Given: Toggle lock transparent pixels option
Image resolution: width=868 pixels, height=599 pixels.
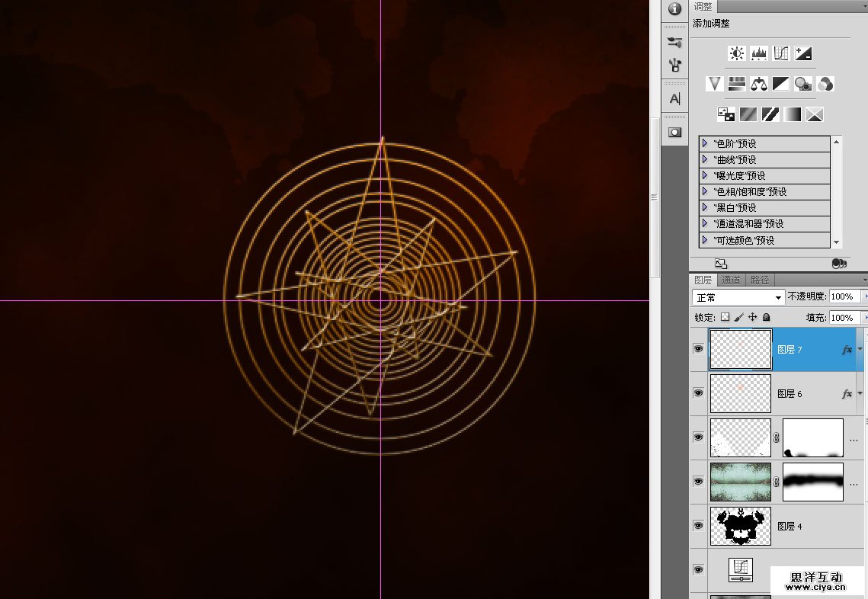Looking at the screenshot, I should click(x=725, y=317).
